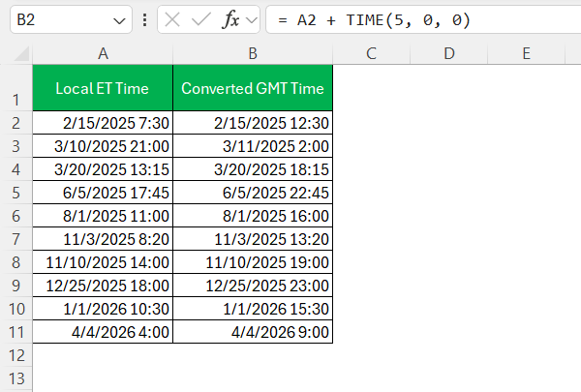Select column C header
The image size is (581, 392).
point(371,54)
